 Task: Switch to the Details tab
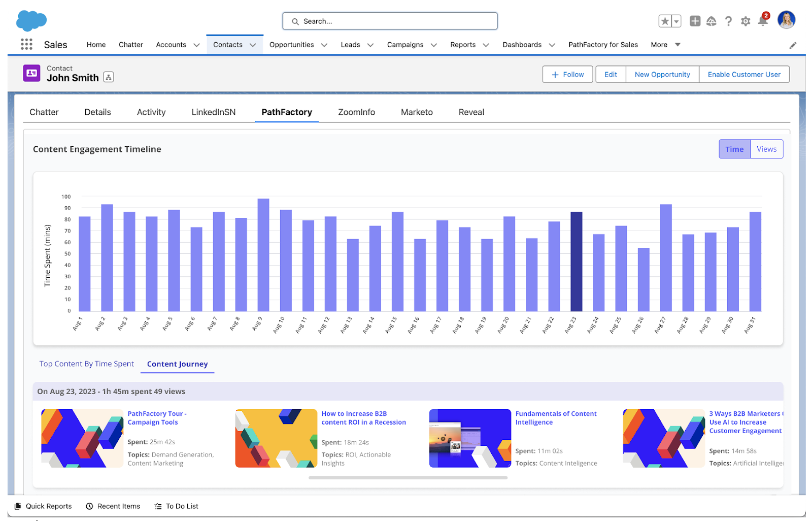point(97,112)
